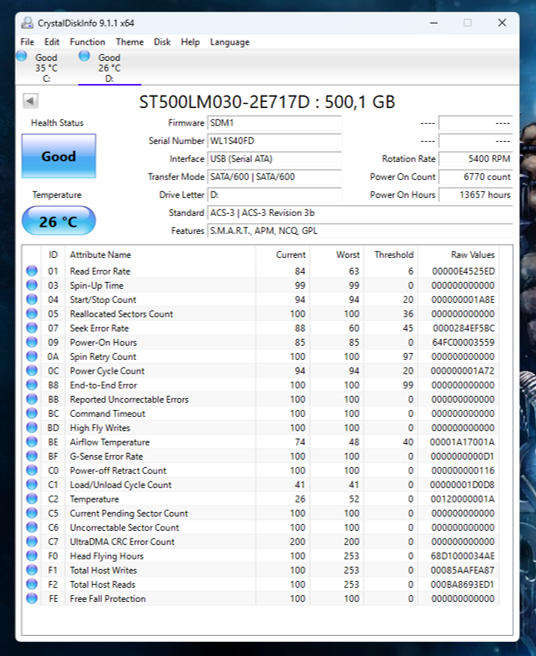Click status icon for Reallocated Sectors Count
This screenshot has width=536, height=656.
click(x=32, y=313)
